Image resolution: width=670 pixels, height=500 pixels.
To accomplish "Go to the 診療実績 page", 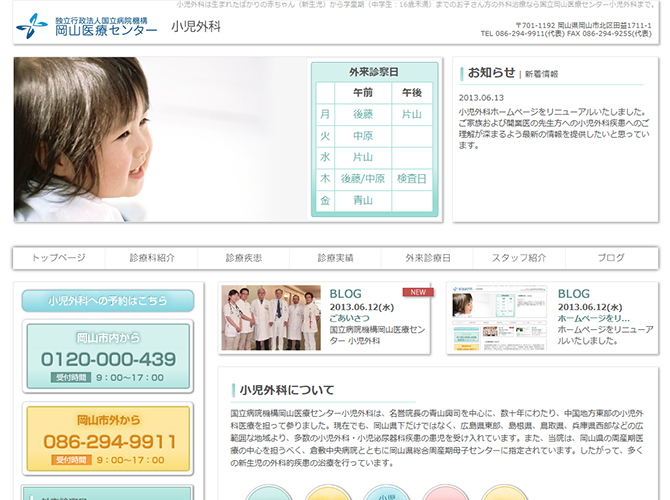I will click(x=335, y=258).
